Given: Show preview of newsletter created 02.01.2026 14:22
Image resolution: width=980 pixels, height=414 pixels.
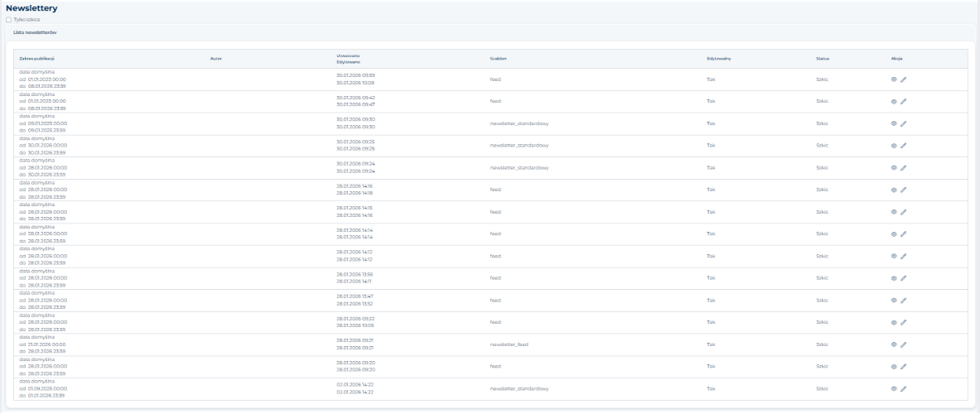Looking at the screenshot, I should click(894, 388).
